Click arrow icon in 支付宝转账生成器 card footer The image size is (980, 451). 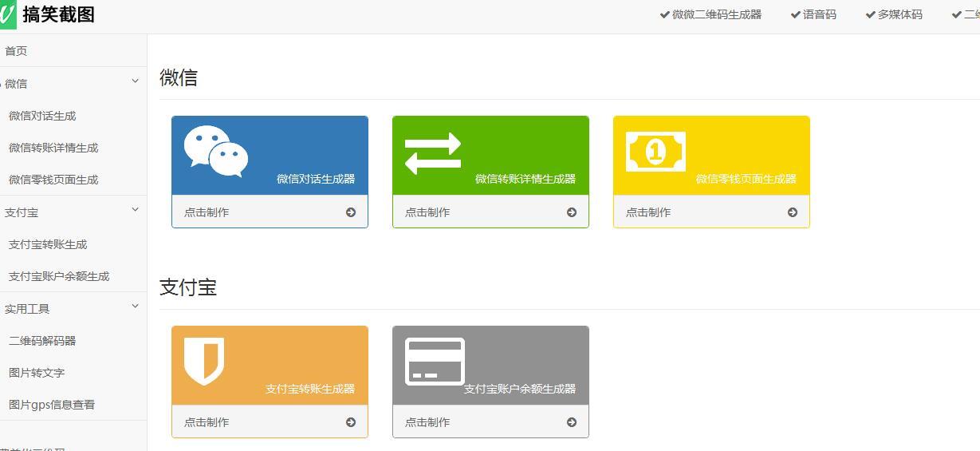pos(351,422)
